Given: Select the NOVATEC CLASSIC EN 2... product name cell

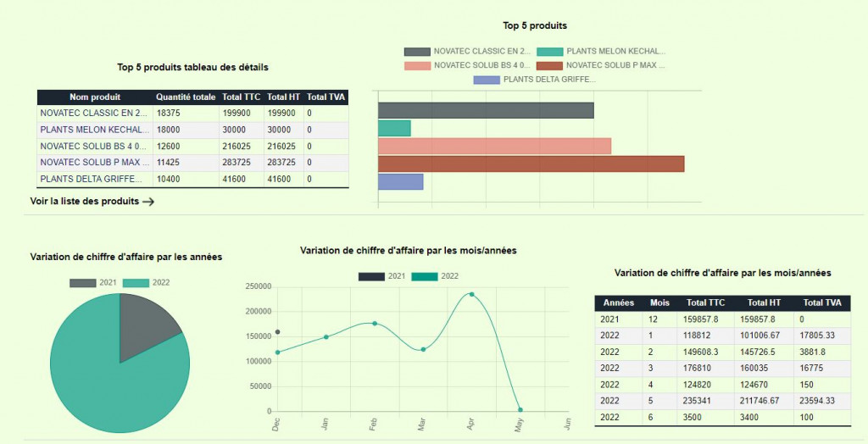Looking at the screenshot, I should [x=95, y=113].
